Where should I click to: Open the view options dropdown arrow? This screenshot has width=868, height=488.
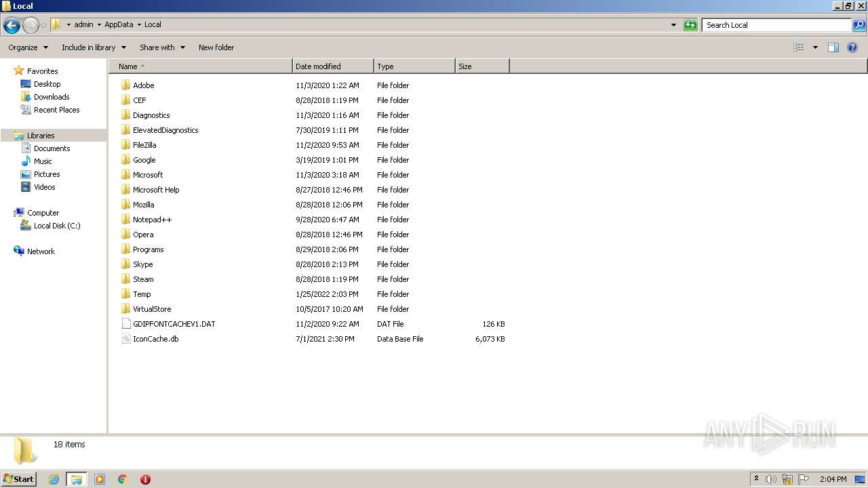815,47
